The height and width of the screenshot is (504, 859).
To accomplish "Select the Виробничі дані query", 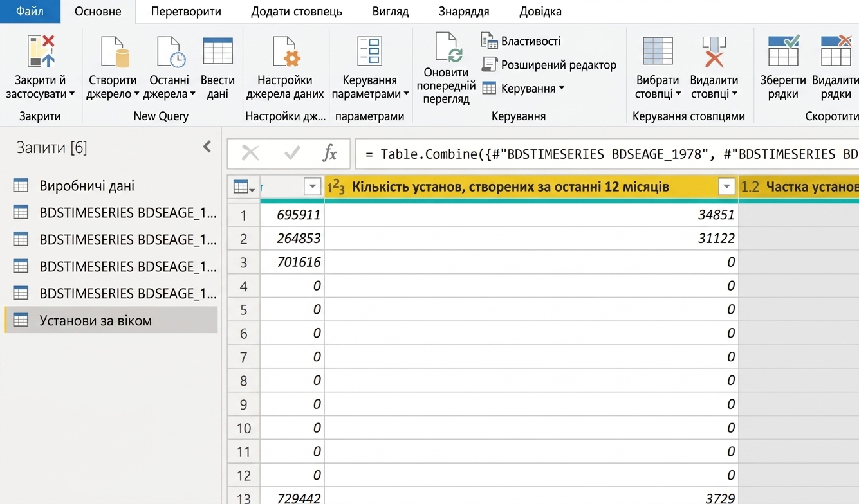I will tap(111, 186).
